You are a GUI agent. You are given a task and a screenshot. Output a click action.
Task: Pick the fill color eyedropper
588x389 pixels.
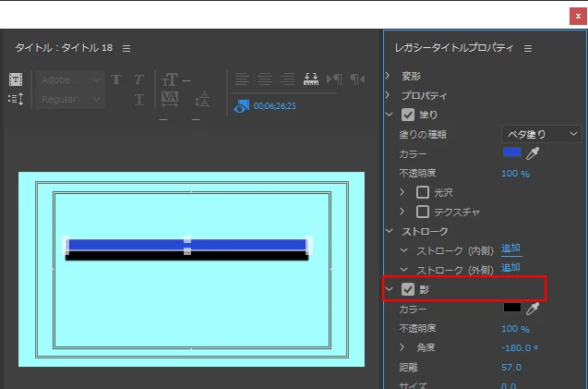pyautogui.click(x=533, y=153)
